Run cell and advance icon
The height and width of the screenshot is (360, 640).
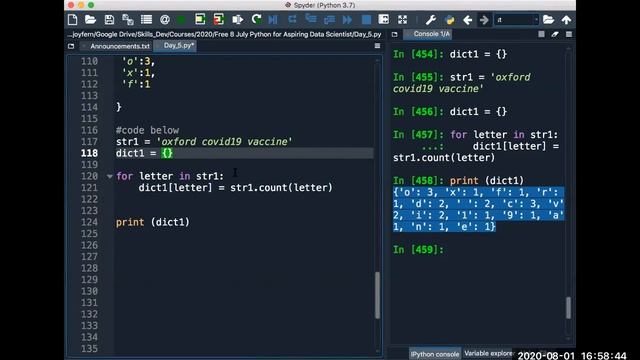(x=219, y=20)
